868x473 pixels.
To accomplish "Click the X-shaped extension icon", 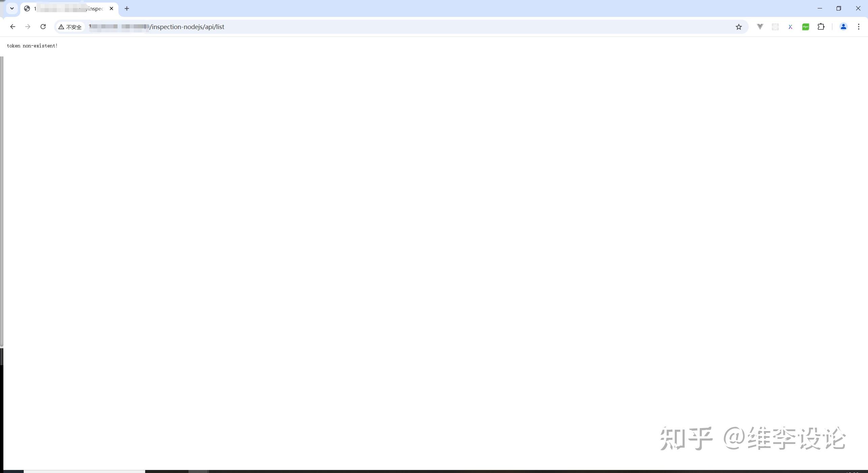I will 790,27.
